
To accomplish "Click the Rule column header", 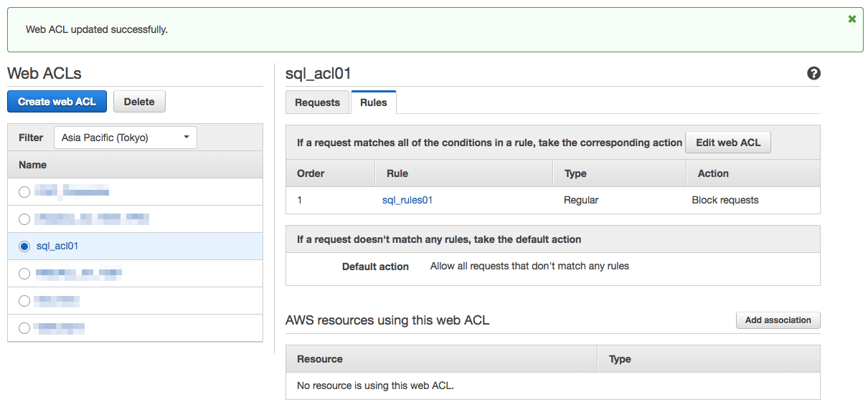I will pyautogui.click(x=397, y=173).
